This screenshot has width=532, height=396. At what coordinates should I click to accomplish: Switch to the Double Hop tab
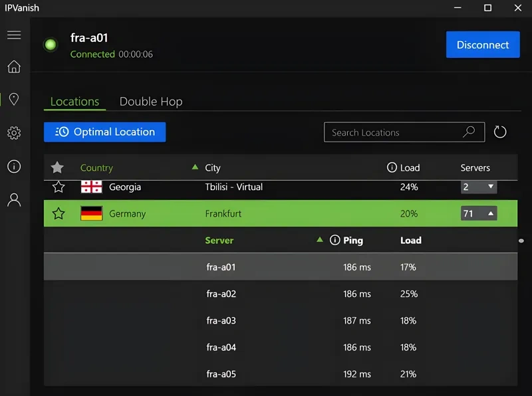click(151, 102)
